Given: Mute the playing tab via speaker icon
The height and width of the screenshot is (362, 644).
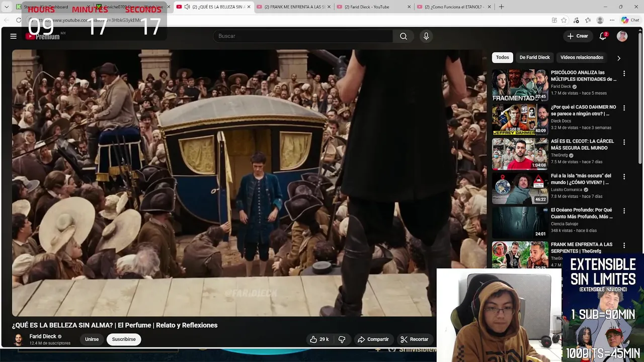Looking at the screenshot, I should (187, 7).
